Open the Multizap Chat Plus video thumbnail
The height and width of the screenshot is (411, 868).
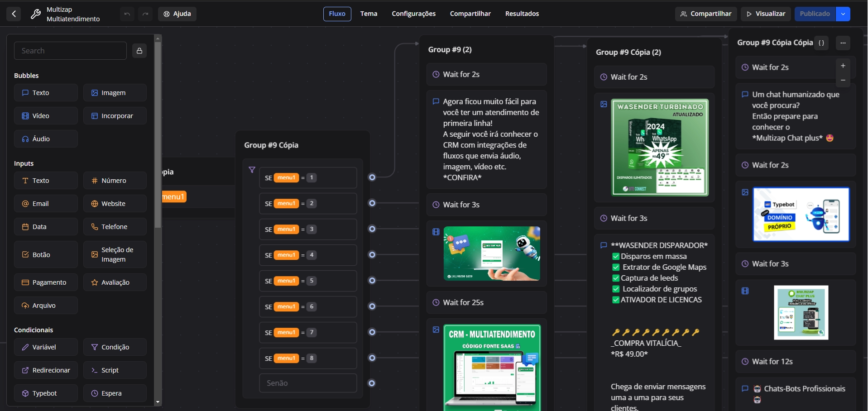[801, 312]
